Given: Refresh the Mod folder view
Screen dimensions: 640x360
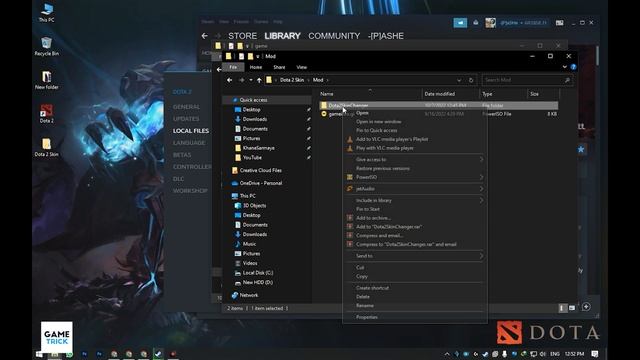Looking at the screenshot, I should [x=471, y=80].
